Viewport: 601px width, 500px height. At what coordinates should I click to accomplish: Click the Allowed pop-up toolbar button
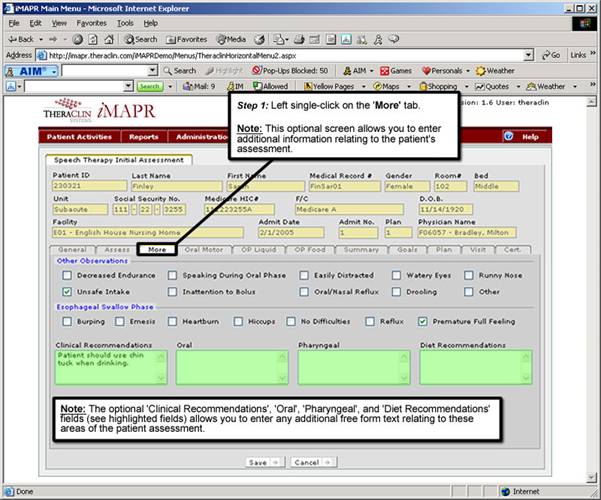271,87
